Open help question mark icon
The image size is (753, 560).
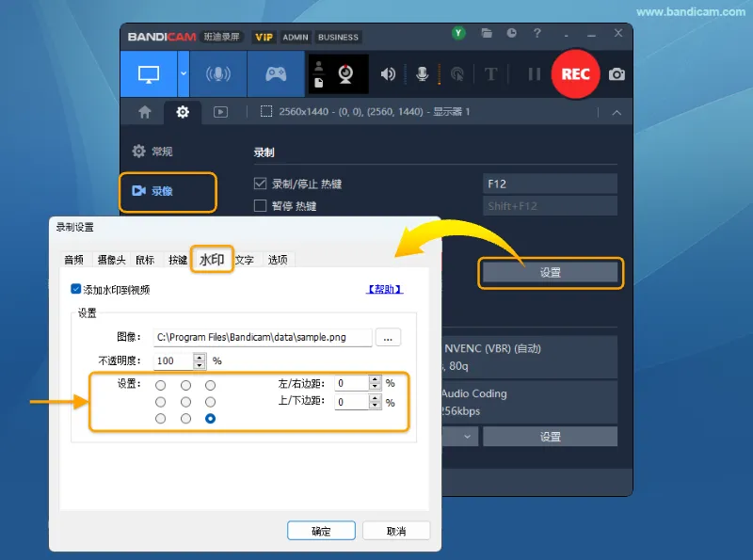click(x=537, y=33)
